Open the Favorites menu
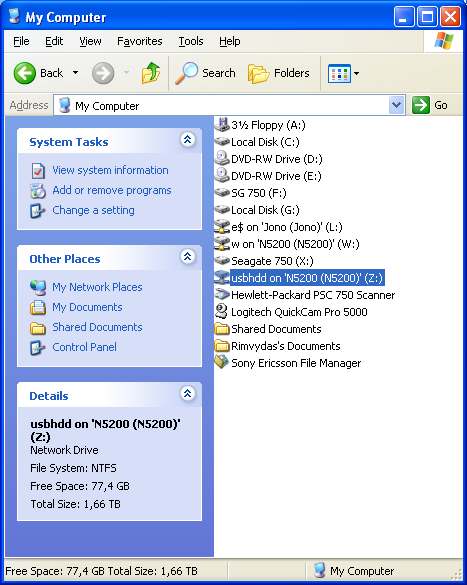The width and height of the screenshot is (467, 585). pyautogui.click(x=140, y=41)
